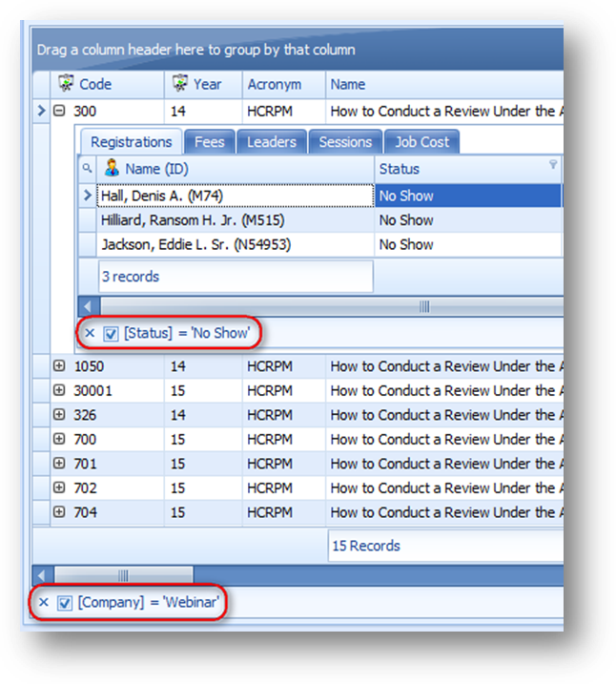Screen dimensions: 616x684
Task: Sort by the Year column header
Action: (203, 84)
